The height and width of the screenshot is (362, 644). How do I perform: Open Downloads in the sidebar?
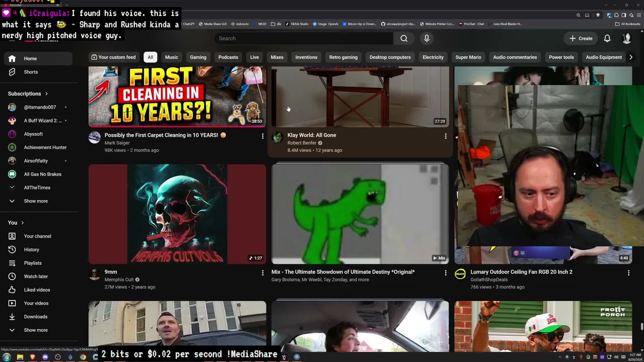(38, 317)
